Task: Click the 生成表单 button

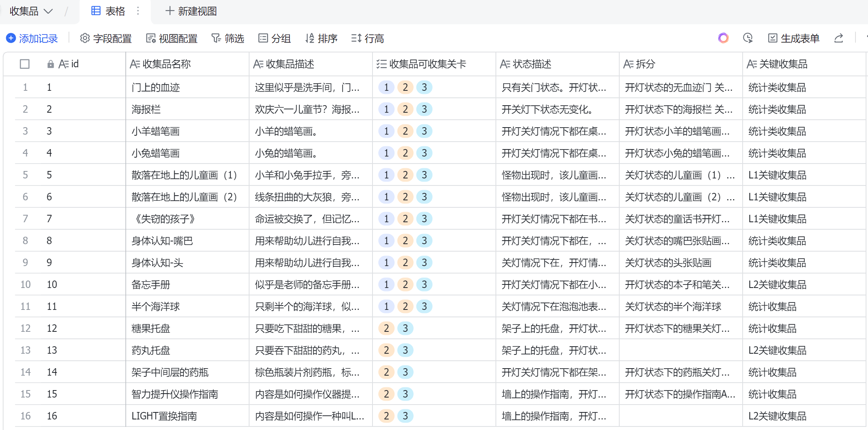Action: [x=794, y=38]
